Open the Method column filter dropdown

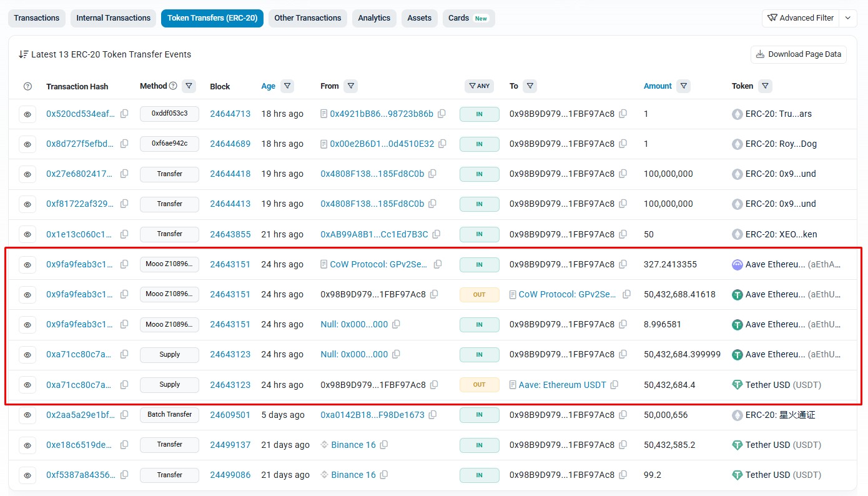(x=189, y=86)
